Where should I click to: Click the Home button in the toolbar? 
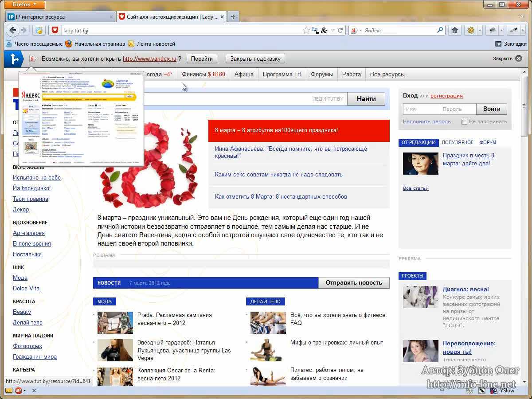pyautogui.click(x=454, y=30)
